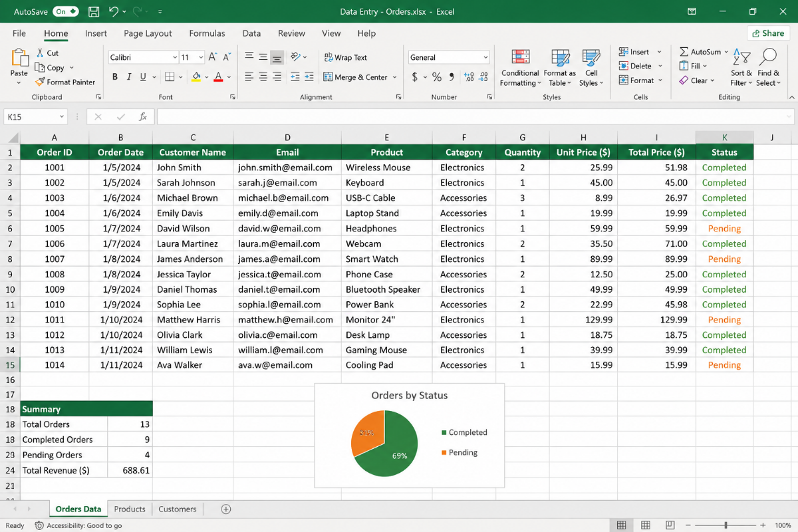Click the Cut scissors icon
This screenshot has width=798, height=532.
41,53
